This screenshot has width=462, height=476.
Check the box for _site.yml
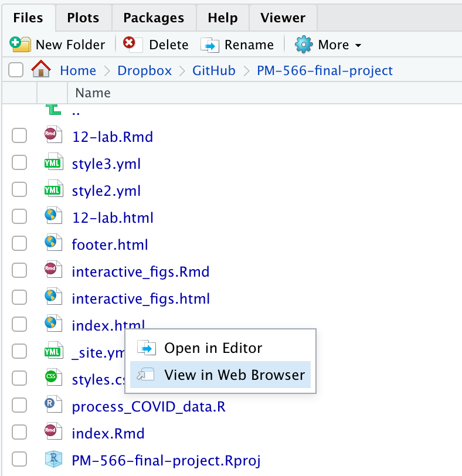(x=19, y=351)
